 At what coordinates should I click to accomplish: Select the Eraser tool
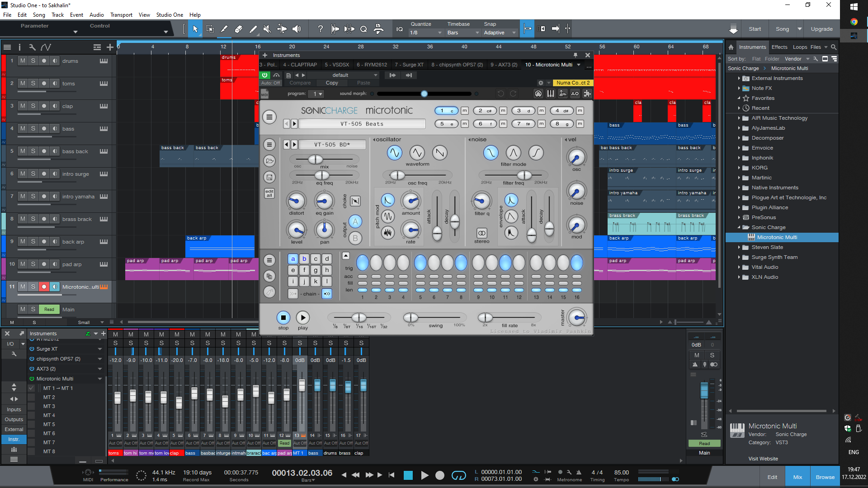[239, 29]
